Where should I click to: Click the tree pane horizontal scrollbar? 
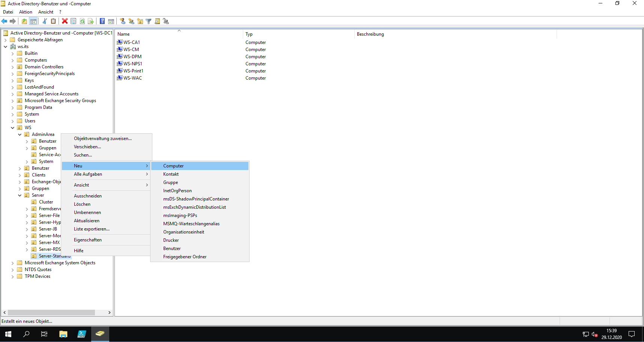click(x=51, y=312)
